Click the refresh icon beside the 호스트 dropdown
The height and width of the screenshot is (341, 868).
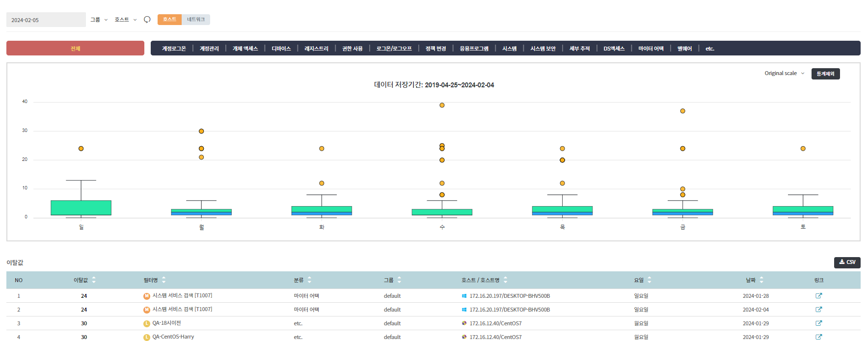click(x=147, y=20)
